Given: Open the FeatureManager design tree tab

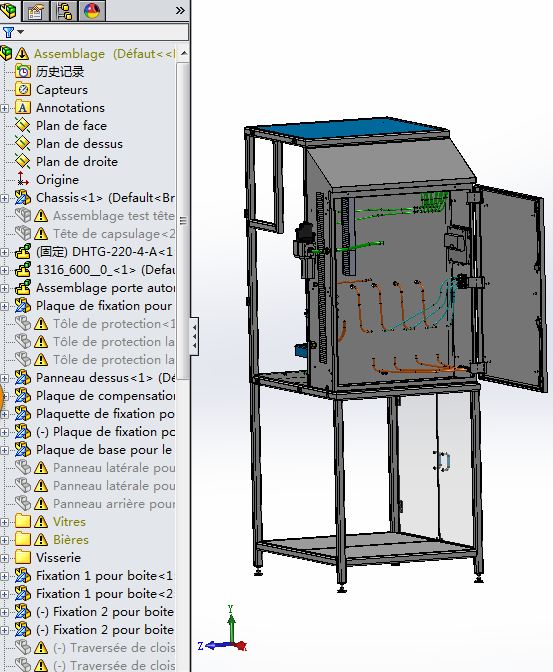Looking at the screenshot, I should (x=9, y=9).
